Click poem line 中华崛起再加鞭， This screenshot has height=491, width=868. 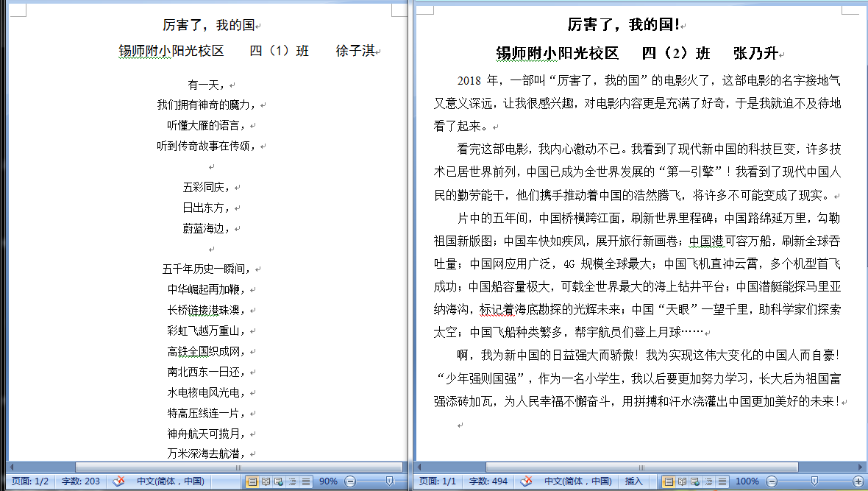207,289
